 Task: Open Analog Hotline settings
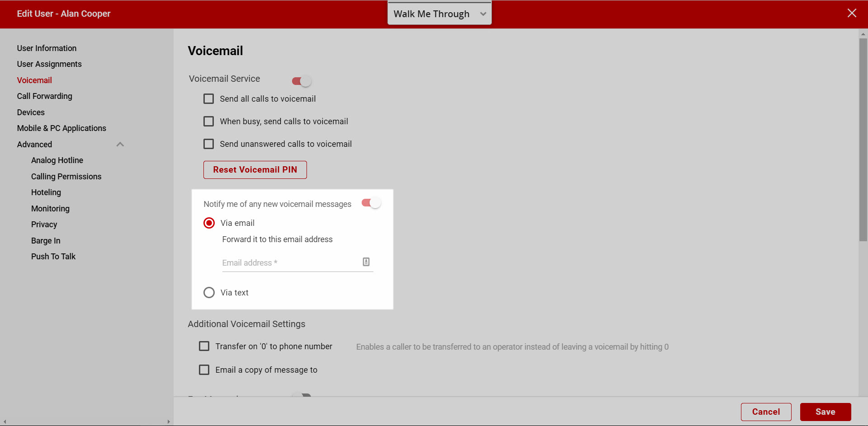(57, 160)
